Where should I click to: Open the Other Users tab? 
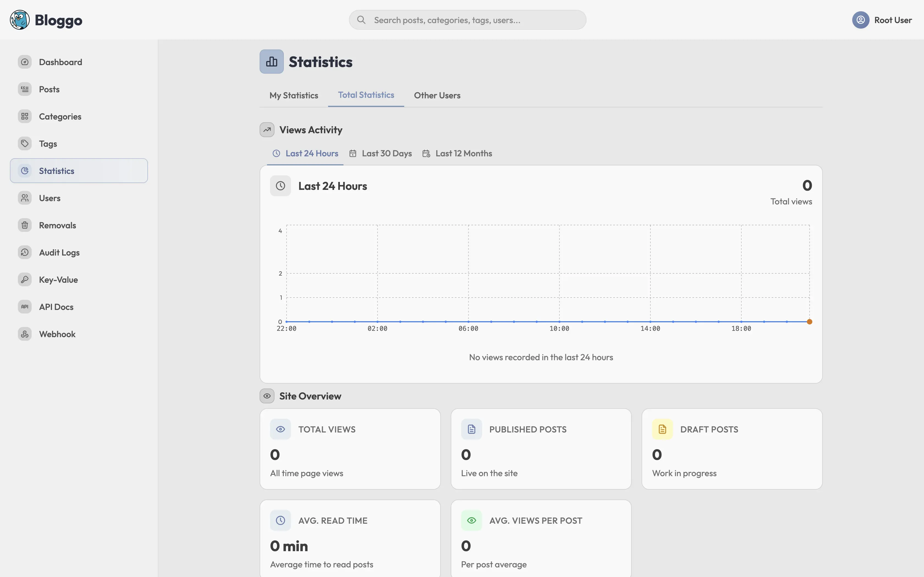click(437, 95)
